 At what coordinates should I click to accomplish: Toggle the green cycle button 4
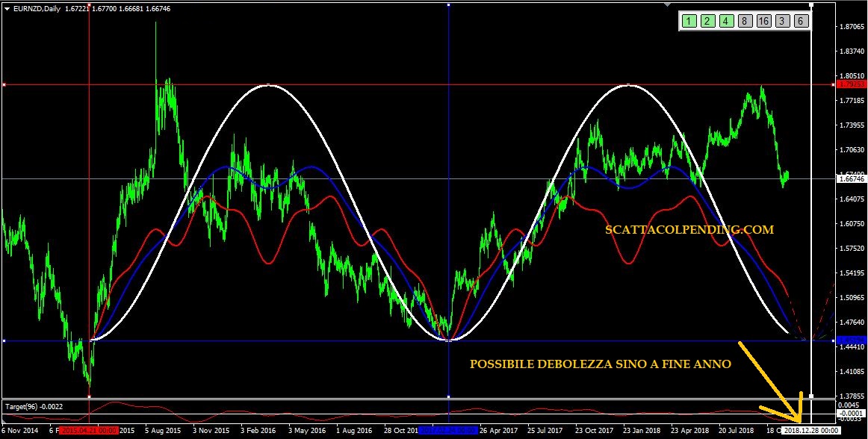(725, 21)
